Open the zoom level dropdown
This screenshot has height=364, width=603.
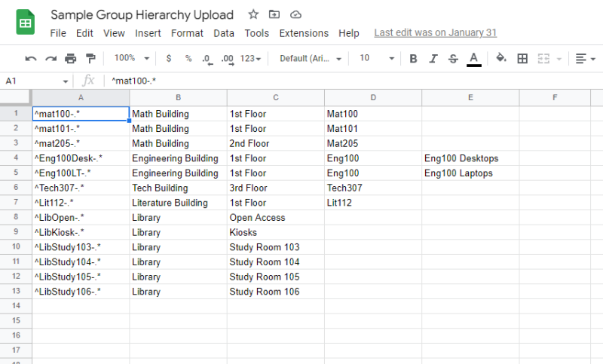click(x=131, y=59)
